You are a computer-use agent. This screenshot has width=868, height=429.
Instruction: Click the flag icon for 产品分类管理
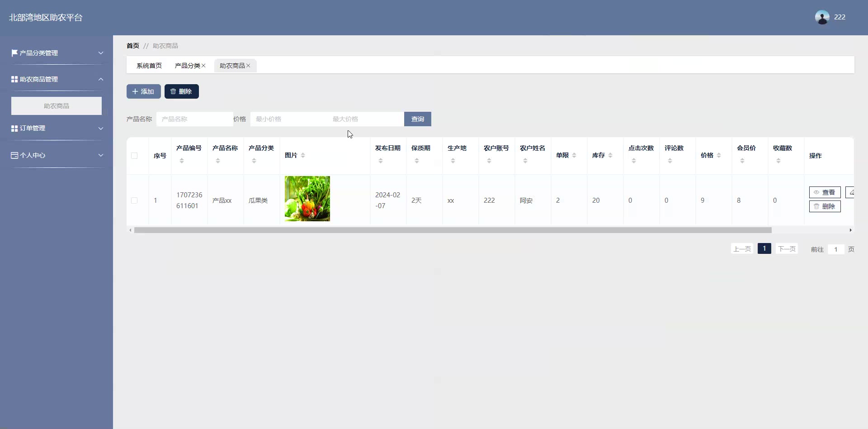14,53
